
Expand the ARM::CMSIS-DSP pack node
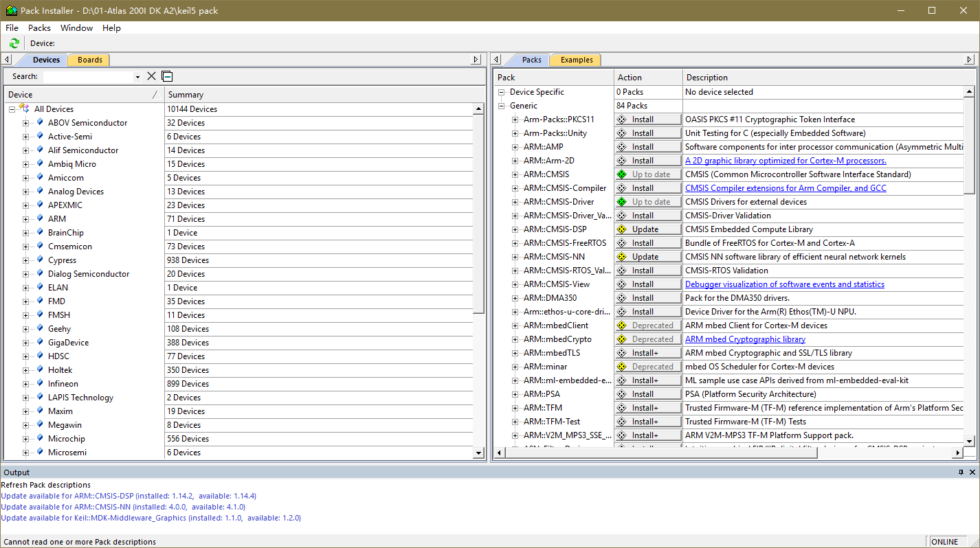[x=515, y=229]
